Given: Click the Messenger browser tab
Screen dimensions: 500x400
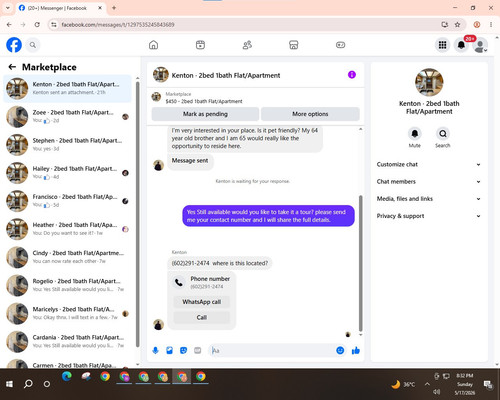Looking at the screenshot, I should click(x=61, y=8).
